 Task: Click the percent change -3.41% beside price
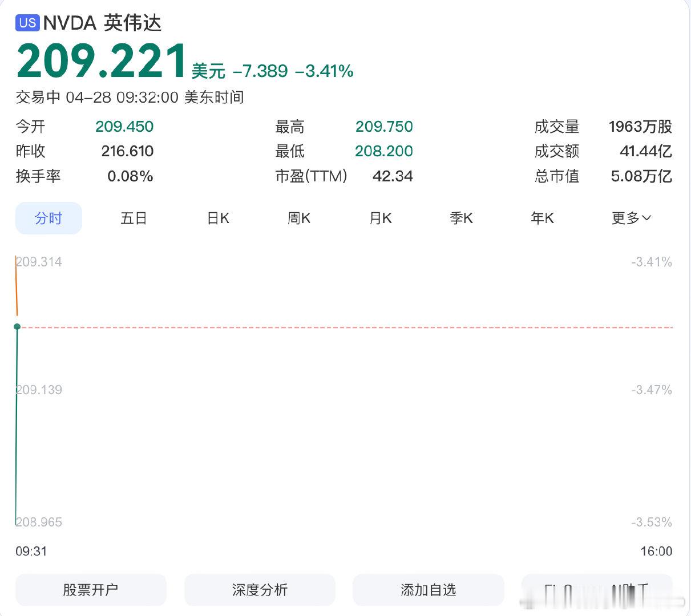[324, 71]
